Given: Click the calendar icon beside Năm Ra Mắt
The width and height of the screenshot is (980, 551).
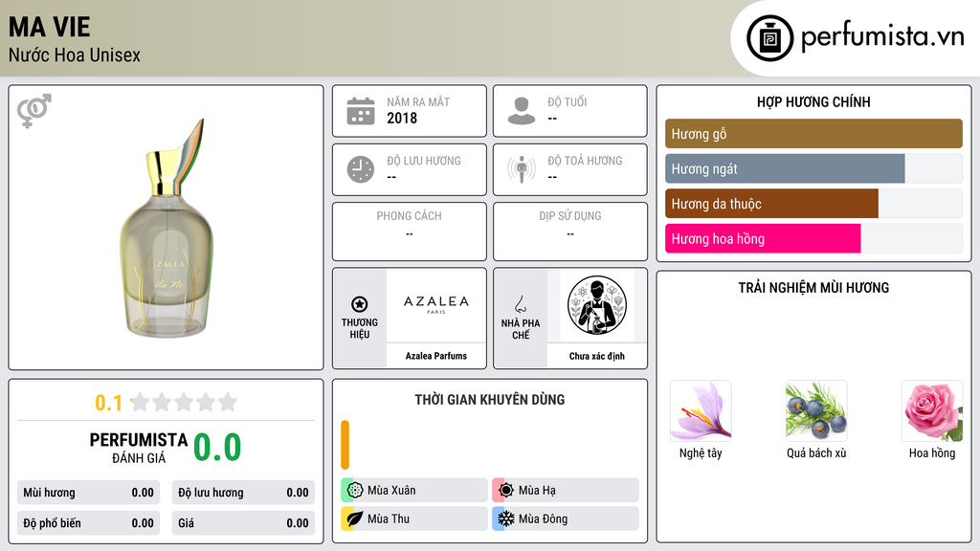Looking at the screenshot, I should tap(361, 111).
